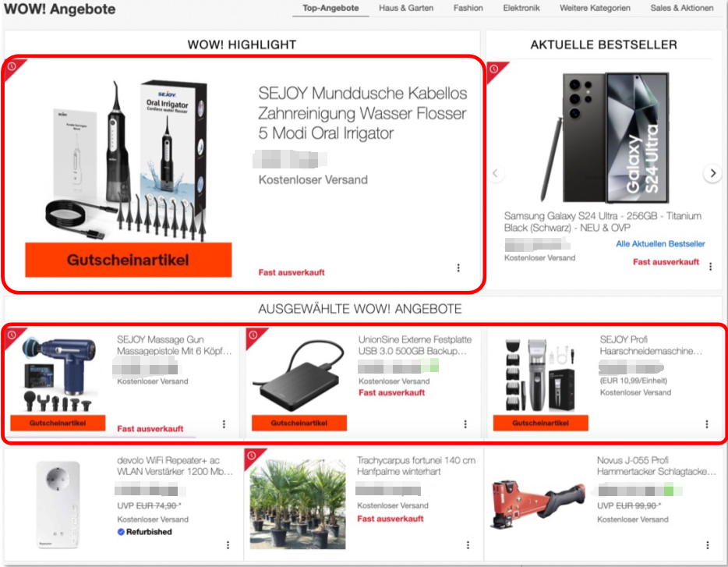Click the Hanfpalme palm trees thumbnail
This screenshot has height=567, width=728.
tap(298, 504)
